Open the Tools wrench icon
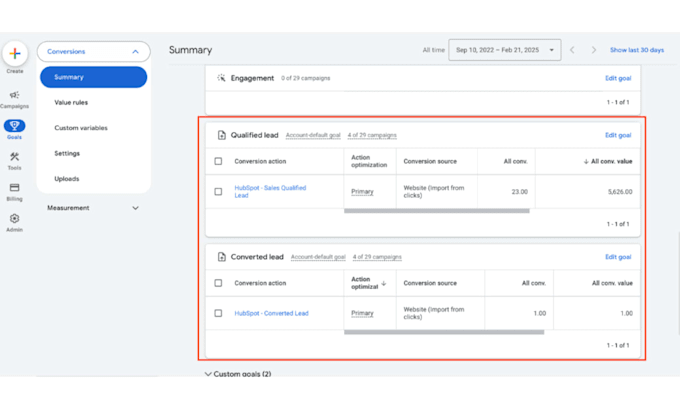Viewport: 680px width, 409px height. [14, 157]
